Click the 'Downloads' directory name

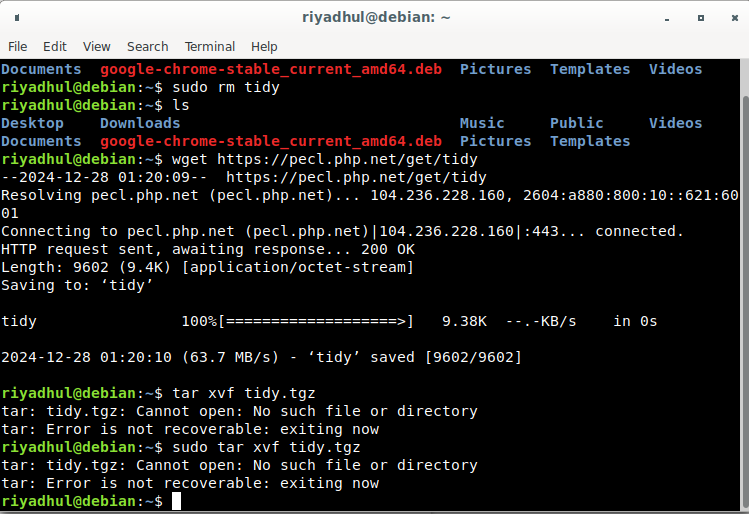pos(140,123)
